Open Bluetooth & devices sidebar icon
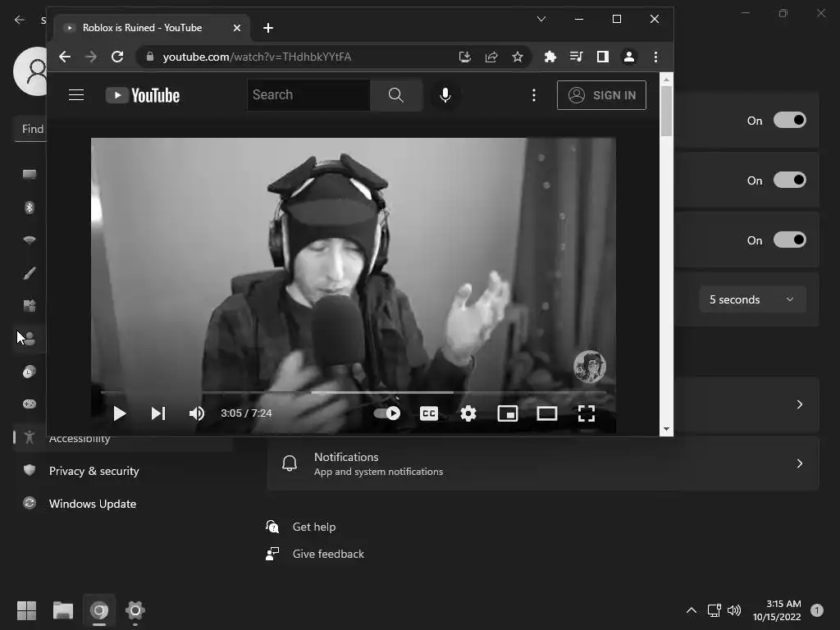Viewport: 840px width, 630px height. point(30,208)
